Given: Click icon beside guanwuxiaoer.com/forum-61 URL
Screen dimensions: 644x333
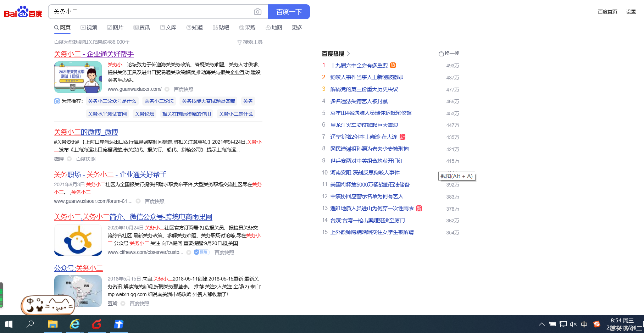Looking at the screenshot, I should (x=138, y=201).
